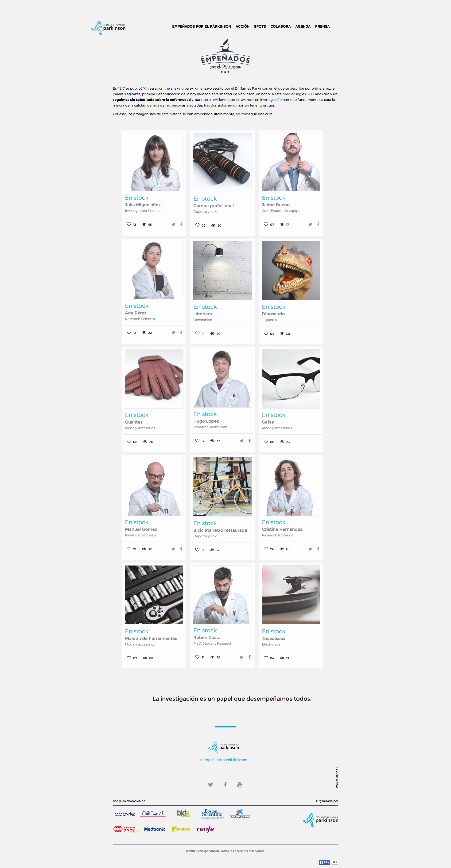Viewport: 451px width, 868px height.
Task: Click Volver arriba link
Action: click(x=337, y=777)
